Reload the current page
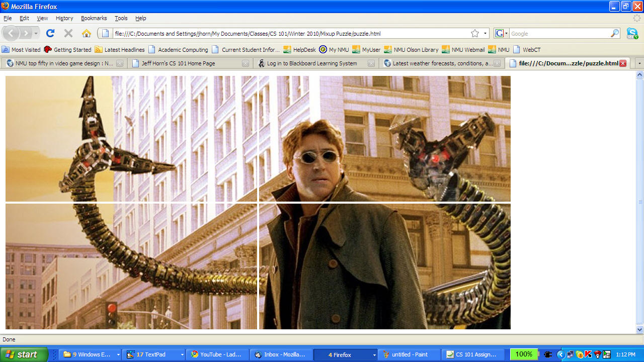 click(50, 33)
